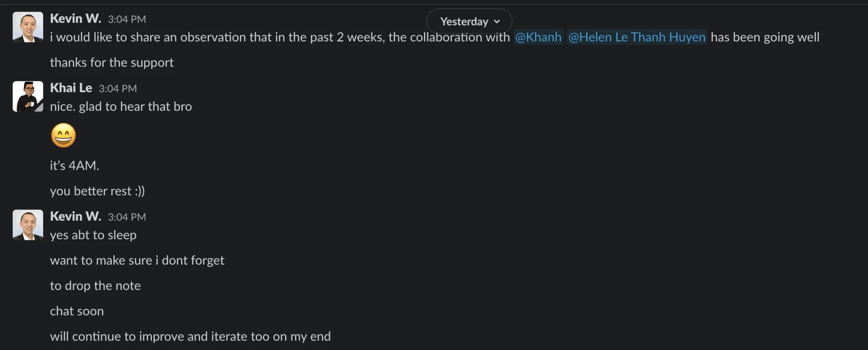The image size is (868, 350).
Task: Click the "will continue to improve and iterate" message
Action: click(190, 337)
